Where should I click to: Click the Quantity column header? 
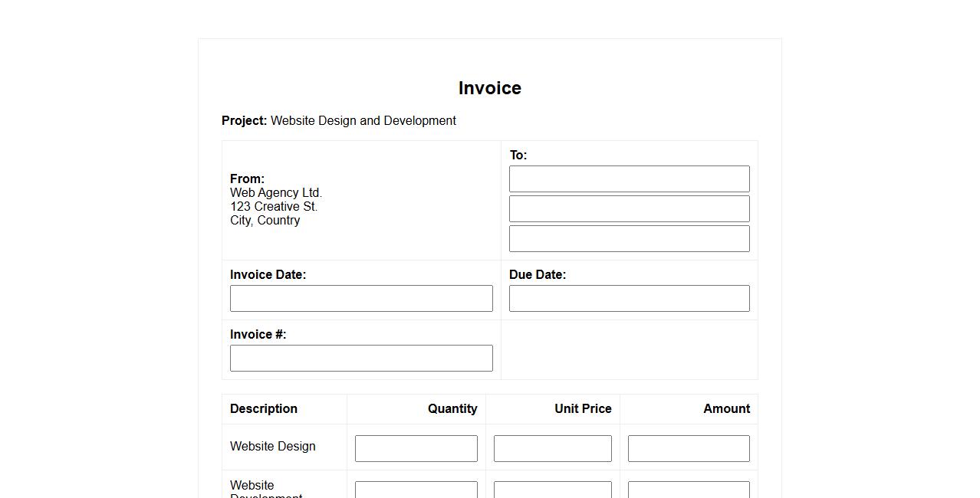(x=452, y=408)
